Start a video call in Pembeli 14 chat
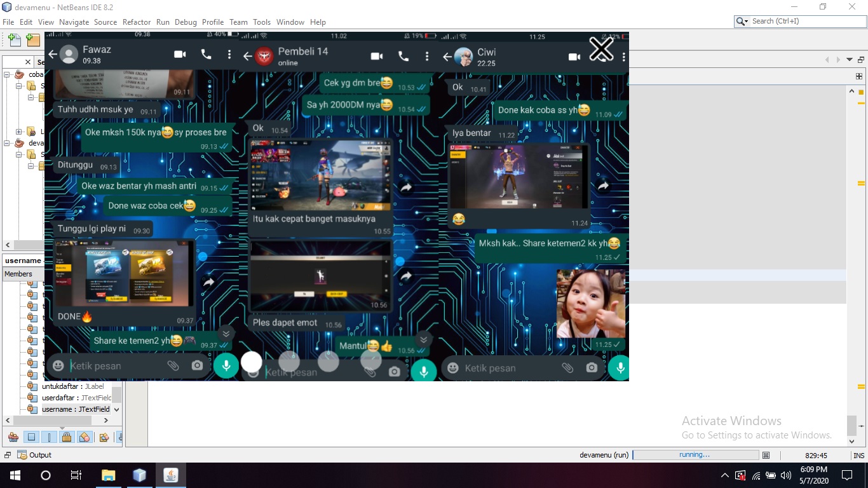The image size is (868, 488). click(377, 57)
